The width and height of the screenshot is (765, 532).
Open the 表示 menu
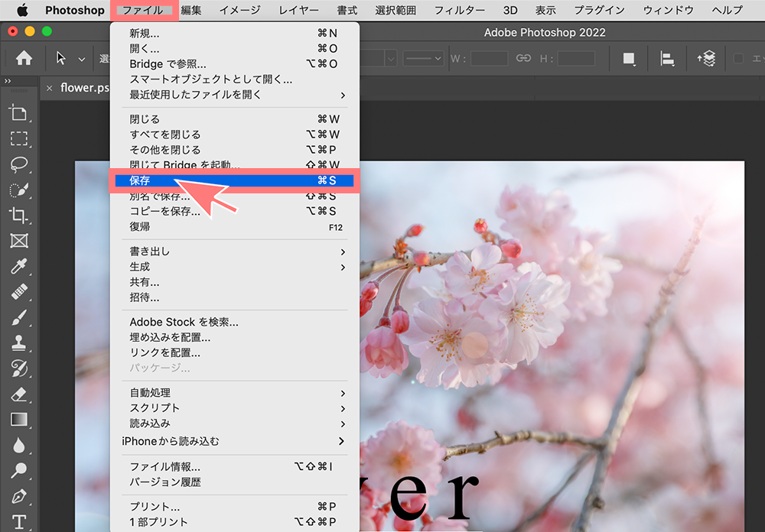click(545, 10)
